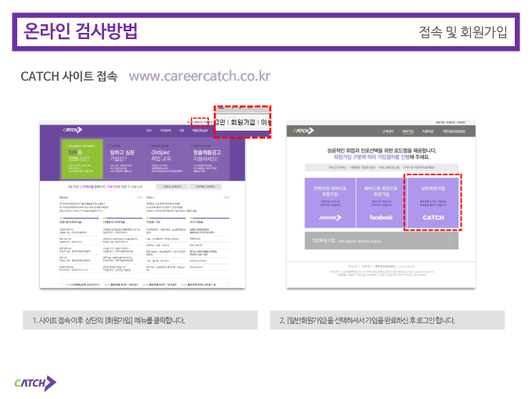This screenshot has height=399, width=532.
Task: Click the 기업회원가입 gray banner
Action: pos(381,240)
